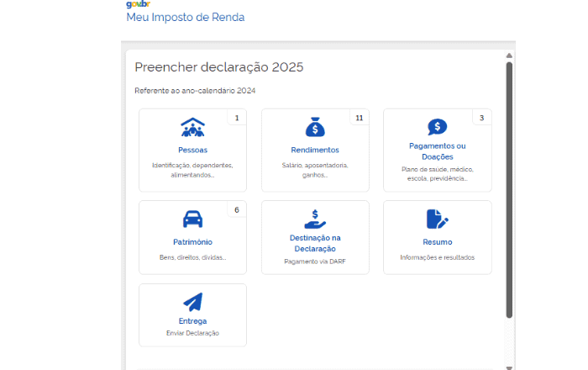Click the Patrimônio label
The image size is (588, 370).
[x=192, y=242]
